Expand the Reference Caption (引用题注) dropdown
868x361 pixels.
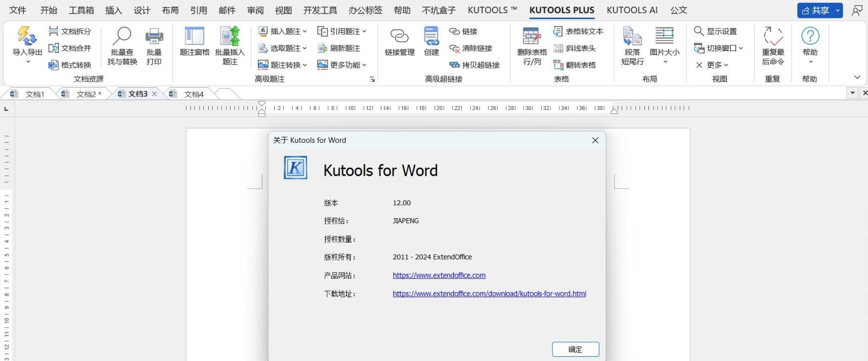click(364, 31)
